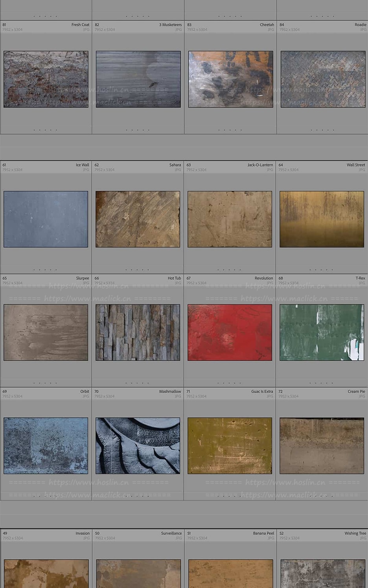Click the 'Roadie' file name label
This screenshot has height=588, width=368.
pos(361,25)
